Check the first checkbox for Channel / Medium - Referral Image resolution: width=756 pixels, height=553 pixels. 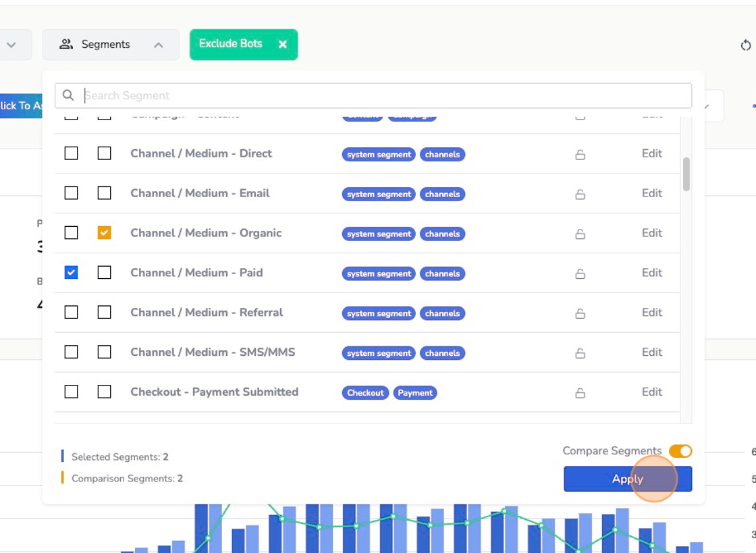71,312
